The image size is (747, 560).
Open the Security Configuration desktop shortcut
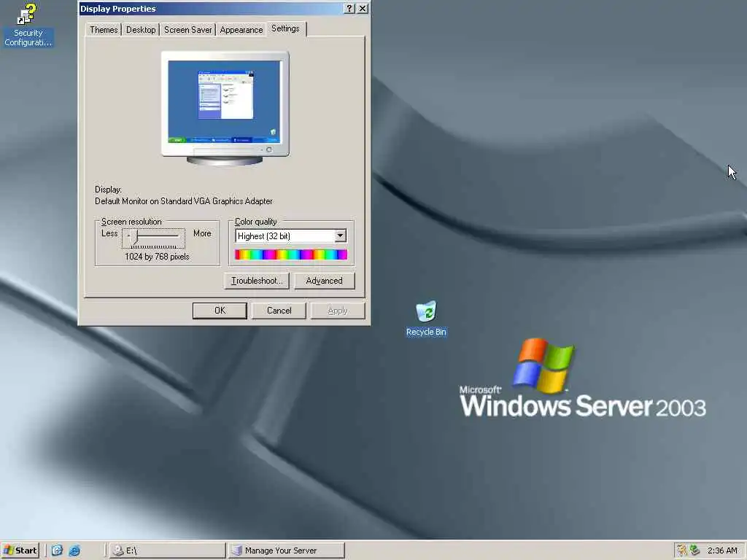click(x=28, y=25)
